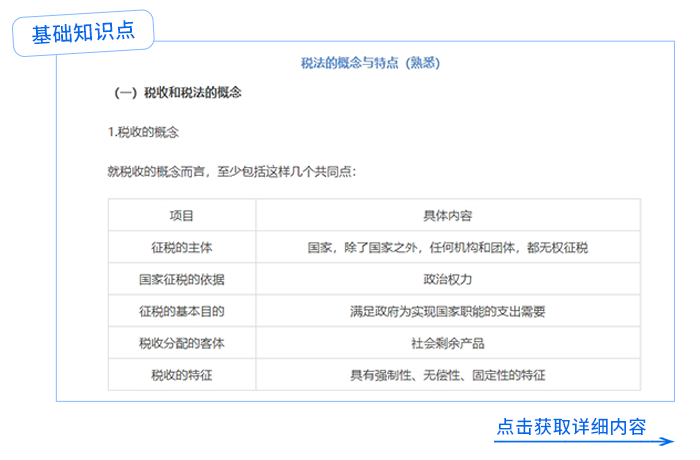Screen dimensions: 700x460
Task: Click the 征税的主体 table cell
Action: 182,247
